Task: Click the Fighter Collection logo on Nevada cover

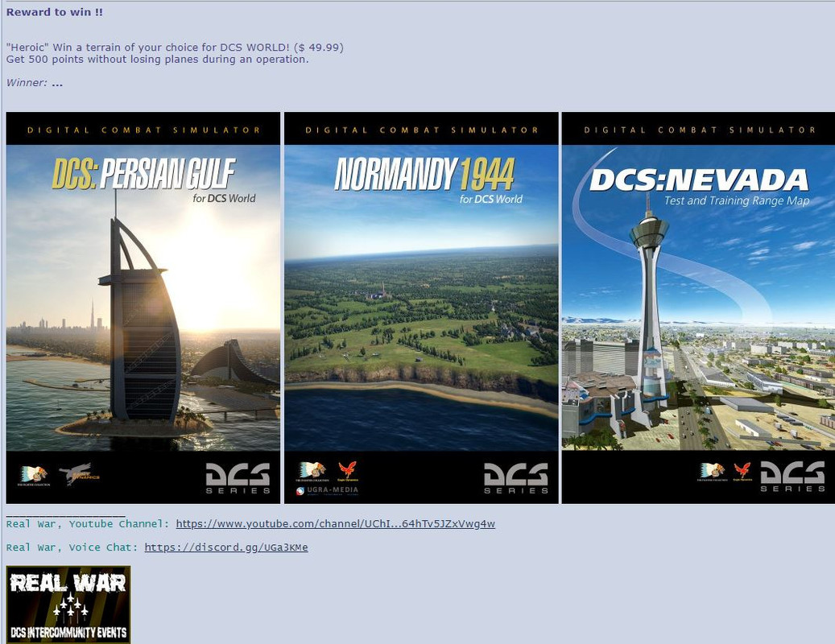Action: click(x=711, y=472)
